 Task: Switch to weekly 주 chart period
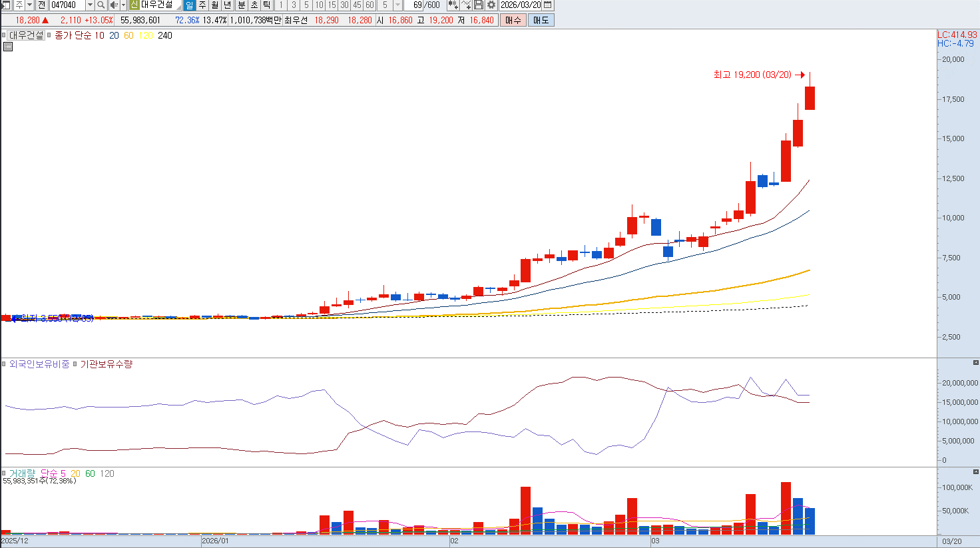[x=202, y=5]
